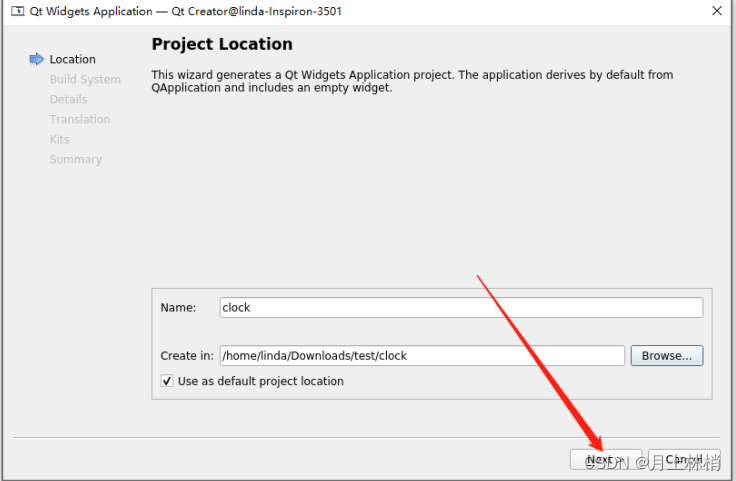Select the Summary step label
736x481 pixels.
click(76, 160)
